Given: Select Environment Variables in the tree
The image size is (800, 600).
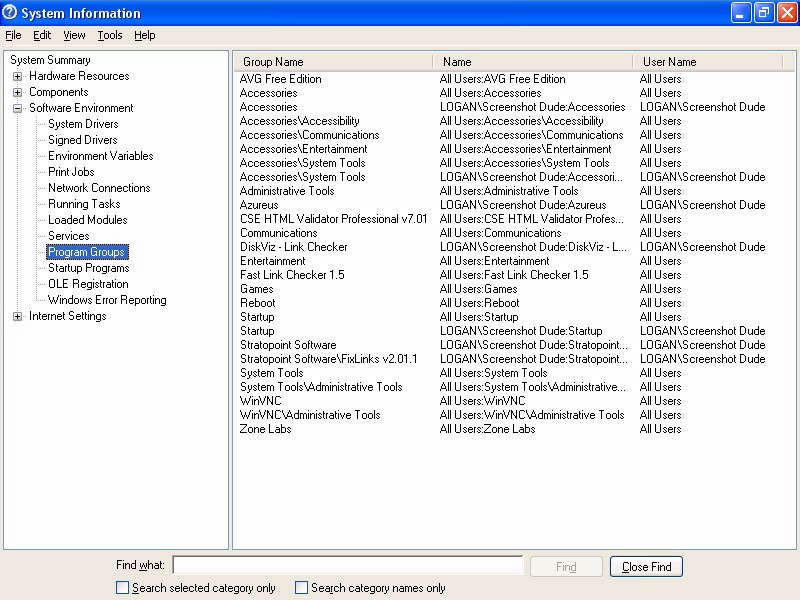Looking at the screenshot, I should point(101,156).
